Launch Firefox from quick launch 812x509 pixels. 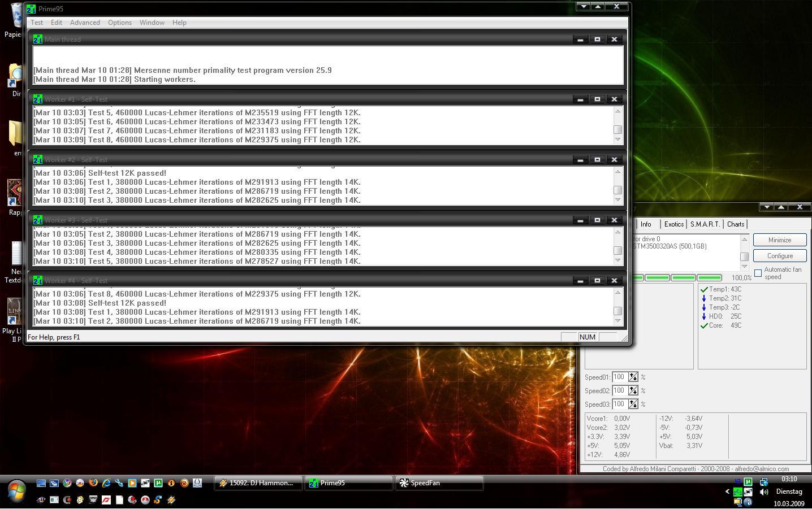click(93, 483)
